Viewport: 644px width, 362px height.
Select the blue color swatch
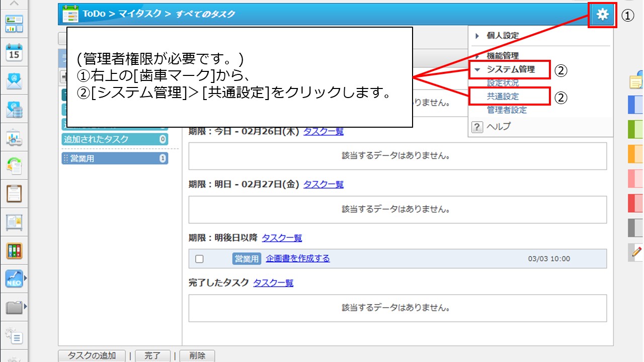tap(636, 105)
